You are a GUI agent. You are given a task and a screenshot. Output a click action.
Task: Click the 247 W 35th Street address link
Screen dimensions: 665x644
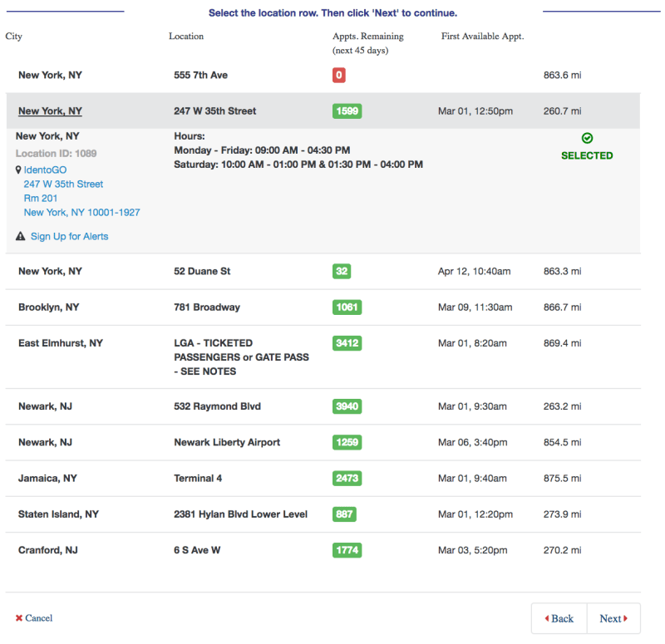click(63, 184)
